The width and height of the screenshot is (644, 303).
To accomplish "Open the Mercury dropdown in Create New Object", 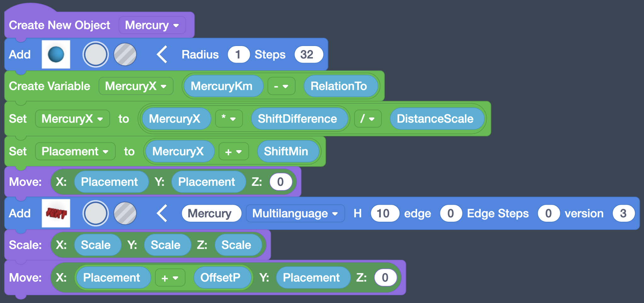I will tap(152, 25).
